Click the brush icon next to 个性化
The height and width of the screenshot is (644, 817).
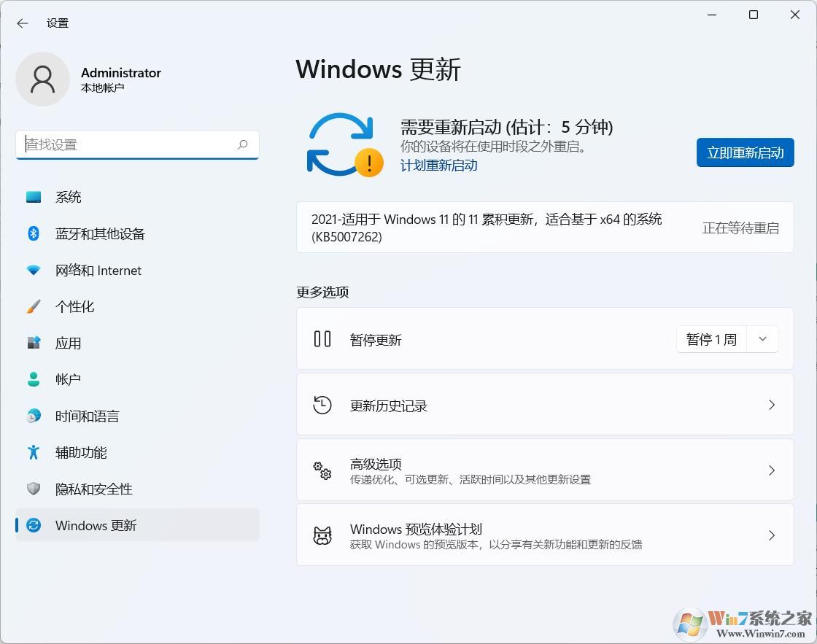34,306
